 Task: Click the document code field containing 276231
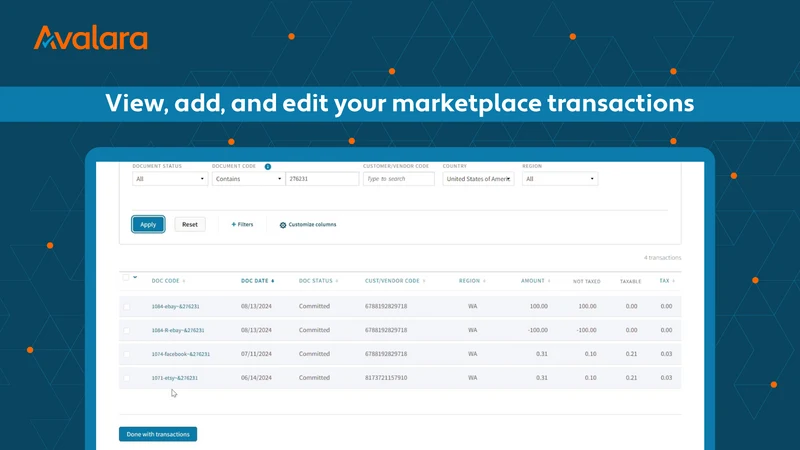coord(322,179)
